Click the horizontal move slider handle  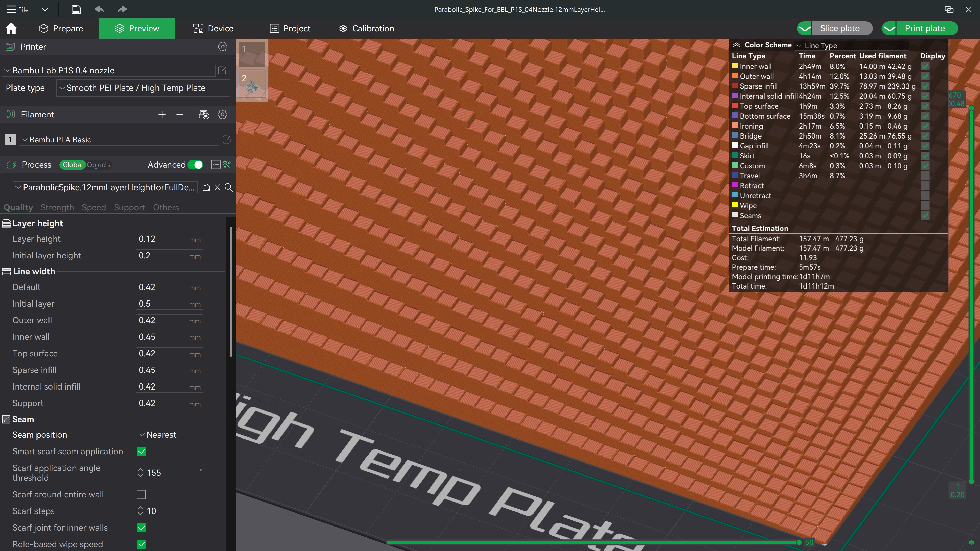pos(799,542)
